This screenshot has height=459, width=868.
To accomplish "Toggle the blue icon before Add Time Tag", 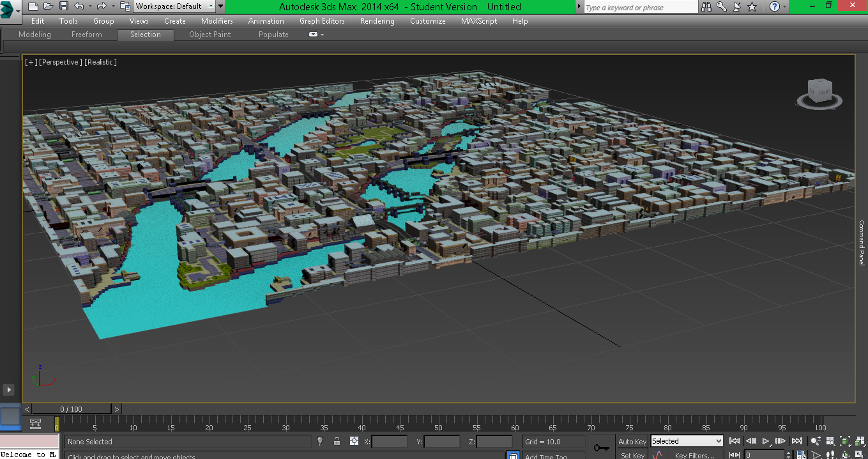I will [x=512, y=456].
